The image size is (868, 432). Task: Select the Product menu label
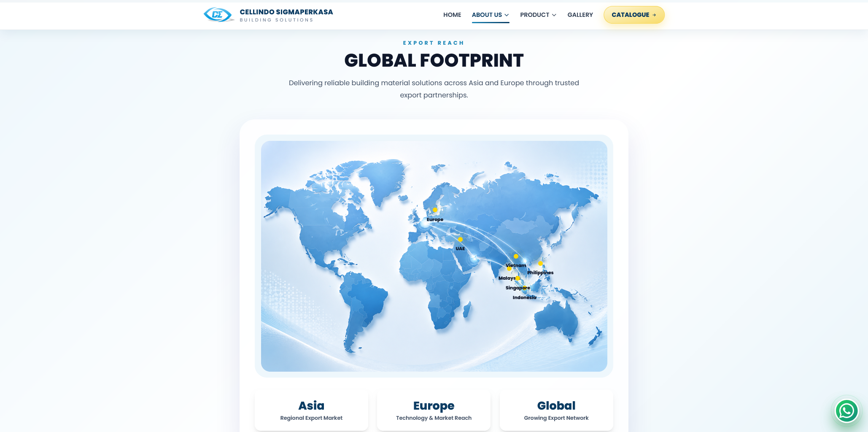534,15
